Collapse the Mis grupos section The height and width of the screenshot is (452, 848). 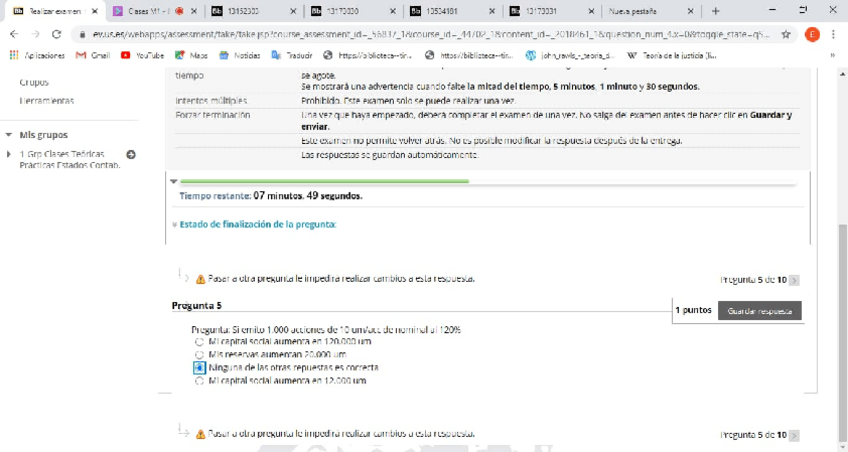coord(9,135)
